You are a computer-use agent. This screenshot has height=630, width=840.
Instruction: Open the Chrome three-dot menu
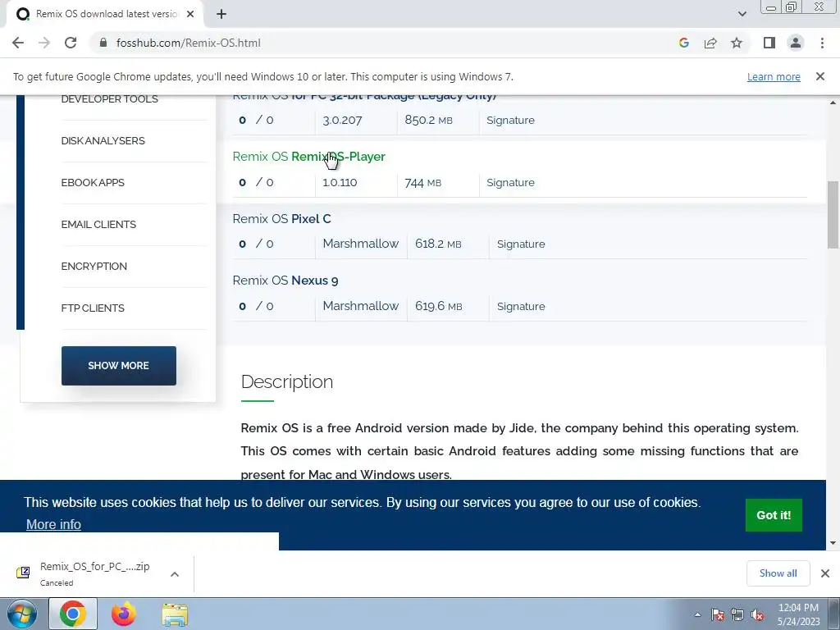point(822,43)
